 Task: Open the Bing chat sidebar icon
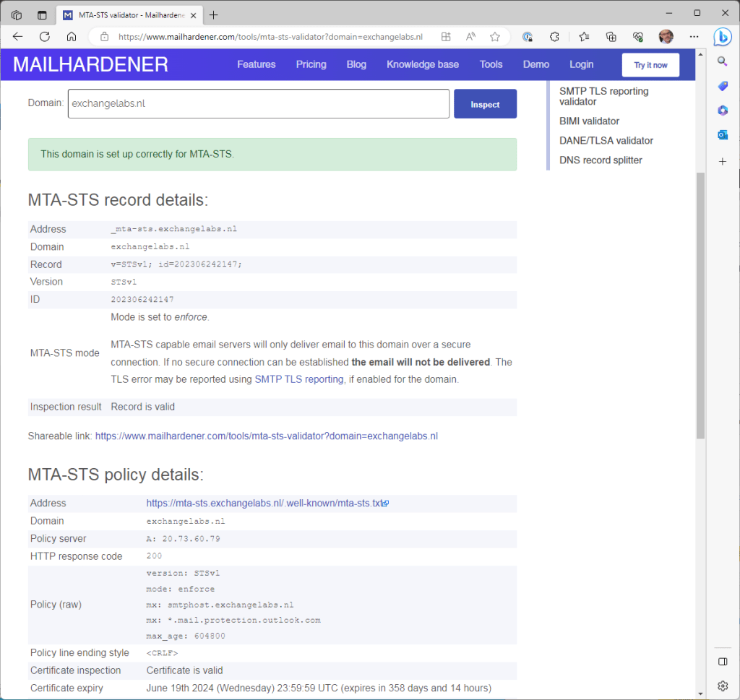pyautogui.click(x=722, y=37)
